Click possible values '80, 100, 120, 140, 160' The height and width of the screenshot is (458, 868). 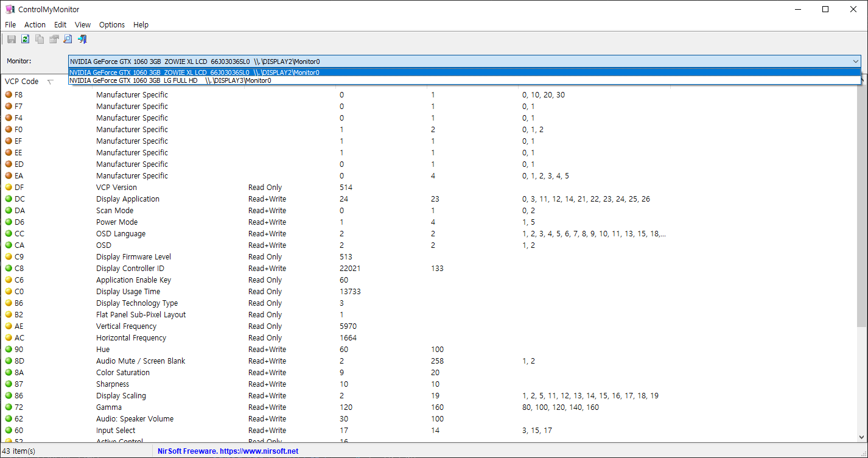click(x=561, y=407)
